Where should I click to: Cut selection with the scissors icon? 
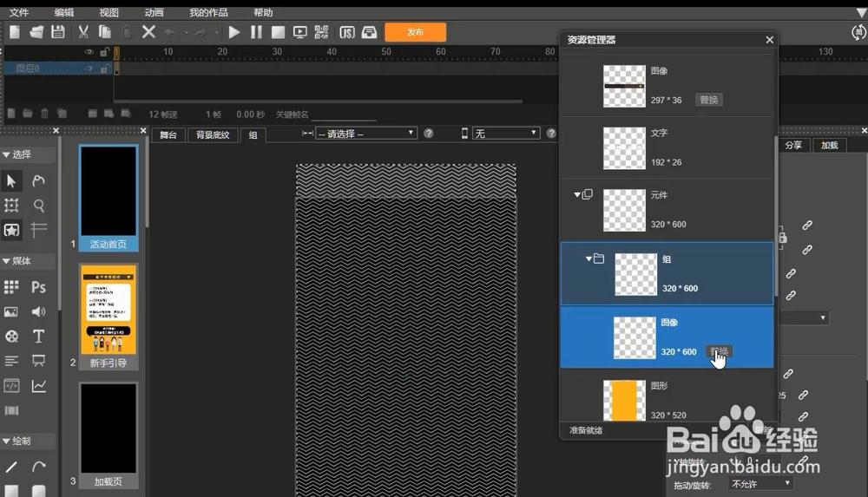pyautogui.click(x=83, y=32)
